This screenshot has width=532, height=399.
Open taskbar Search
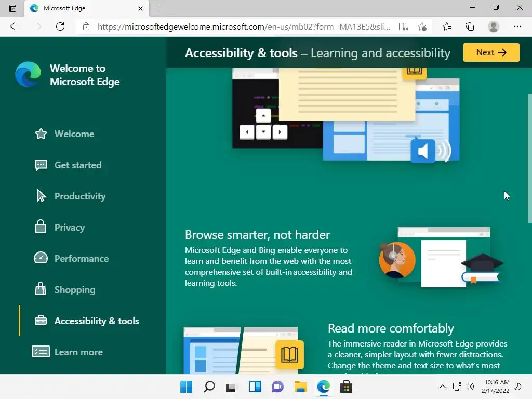209,387
